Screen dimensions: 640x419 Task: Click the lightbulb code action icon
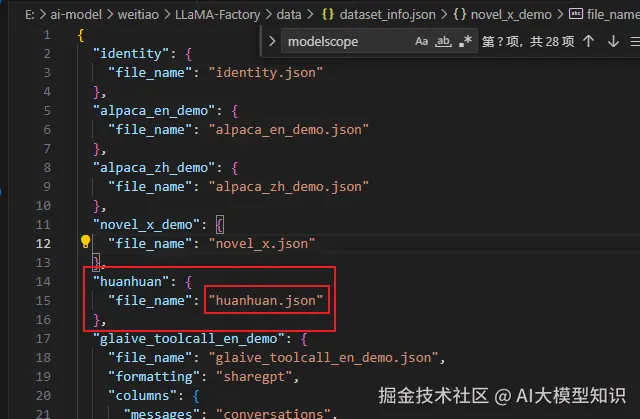pyautogui.click(x=85, y=242)
